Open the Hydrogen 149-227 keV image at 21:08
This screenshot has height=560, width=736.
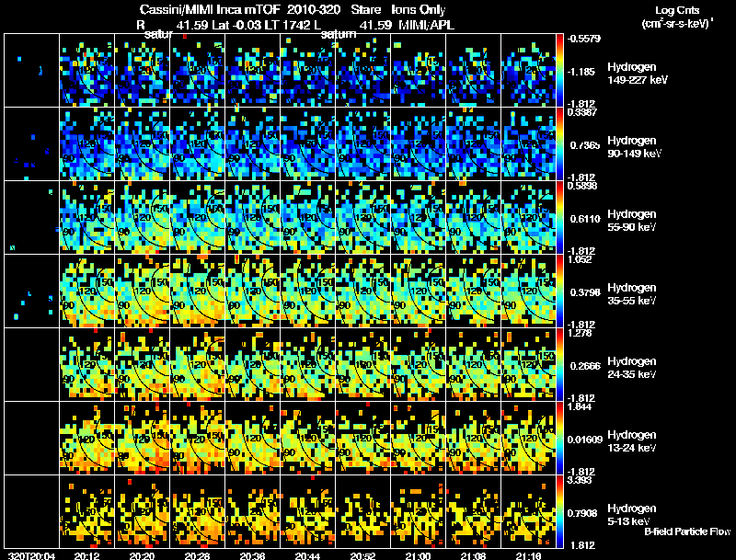[x=473, y=70]
